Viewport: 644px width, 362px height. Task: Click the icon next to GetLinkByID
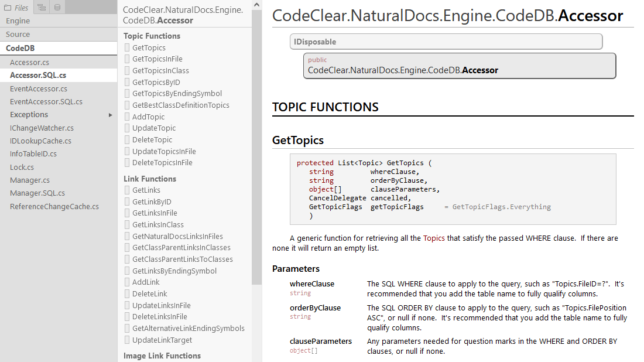(127, 202)
